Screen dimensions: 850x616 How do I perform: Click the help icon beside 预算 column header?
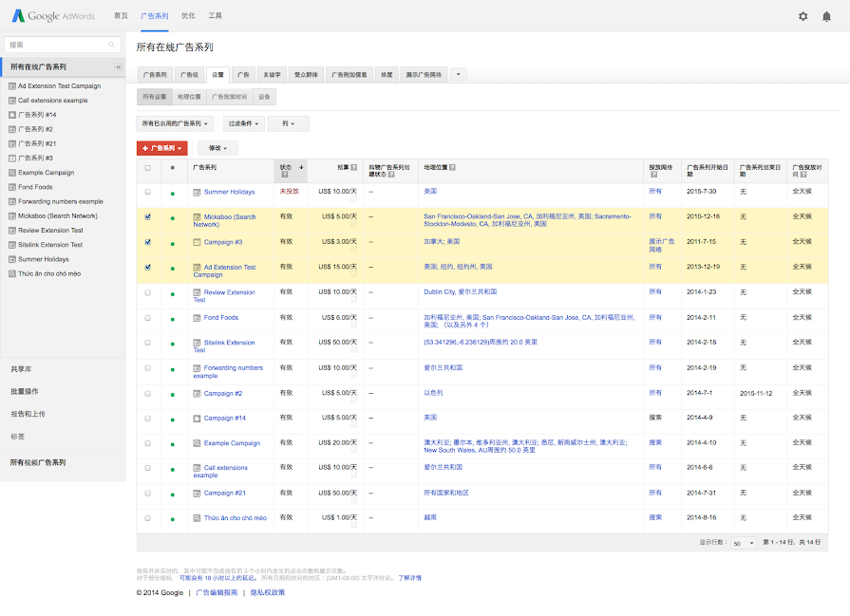[353, 167]
